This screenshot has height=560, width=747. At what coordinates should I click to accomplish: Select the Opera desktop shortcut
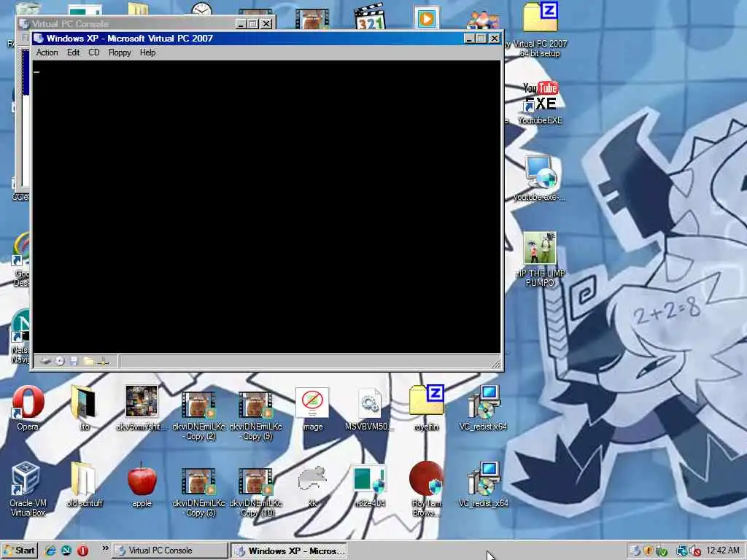tap(28, 408)
